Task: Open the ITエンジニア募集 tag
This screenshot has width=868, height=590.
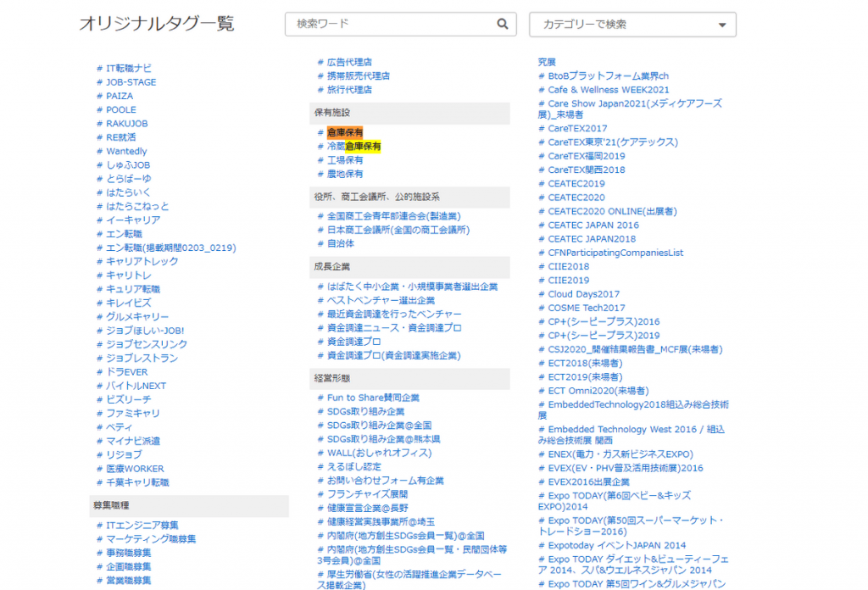Action: (x=142, y=526)
